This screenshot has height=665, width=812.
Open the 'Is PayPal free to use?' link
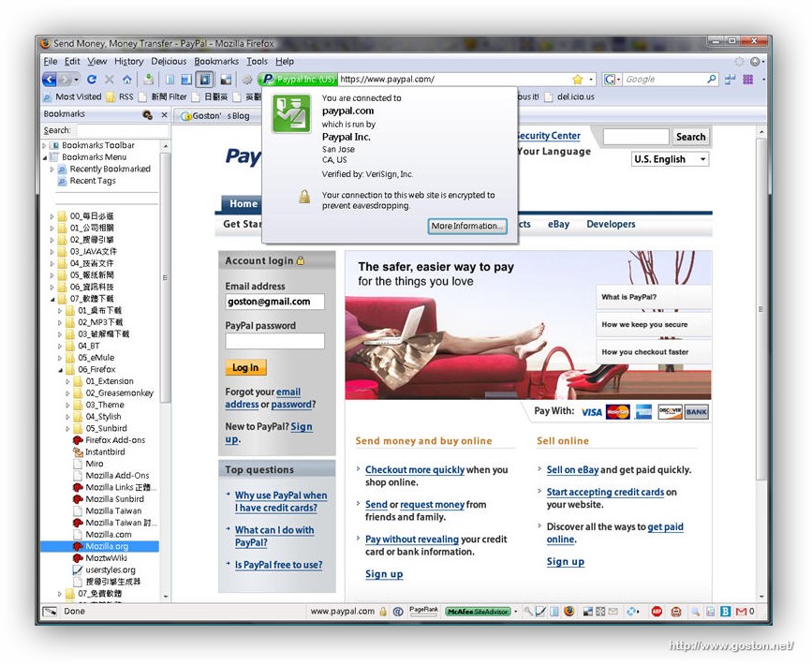pyautogui.click(x=278, y=565)
